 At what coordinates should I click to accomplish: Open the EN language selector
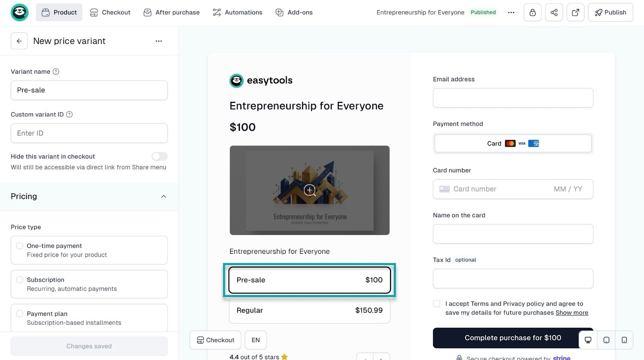256,340
